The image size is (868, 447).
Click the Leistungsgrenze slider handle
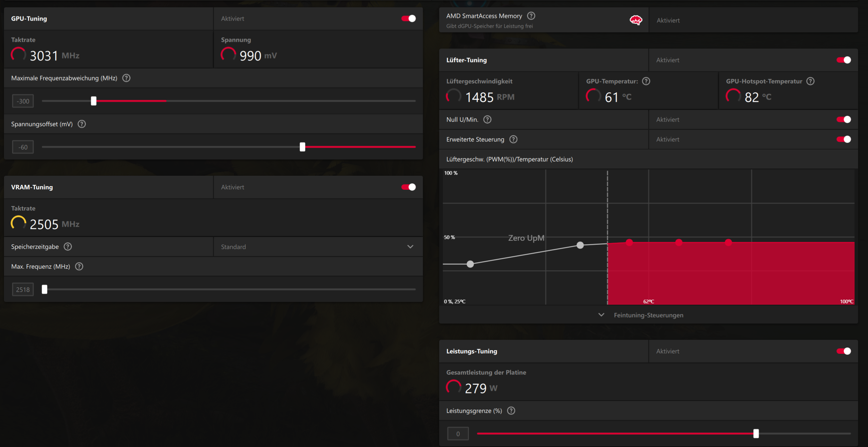pyautogui.click(x=756, y=434)
